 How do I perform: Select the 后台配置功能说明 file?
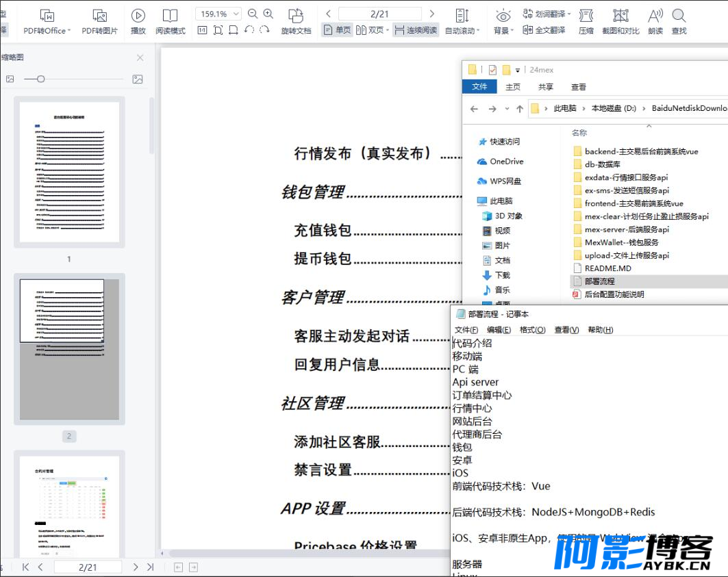pyautogui.click(x=614, y=294)
